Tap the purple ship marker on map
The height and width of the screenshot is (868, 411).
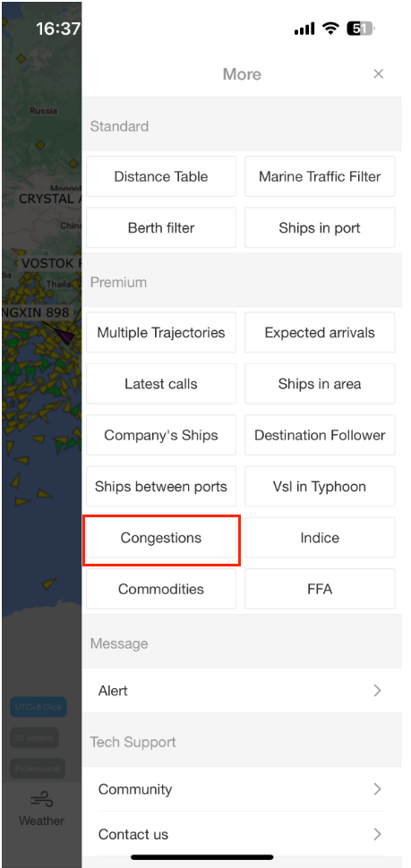coord(66,335)
